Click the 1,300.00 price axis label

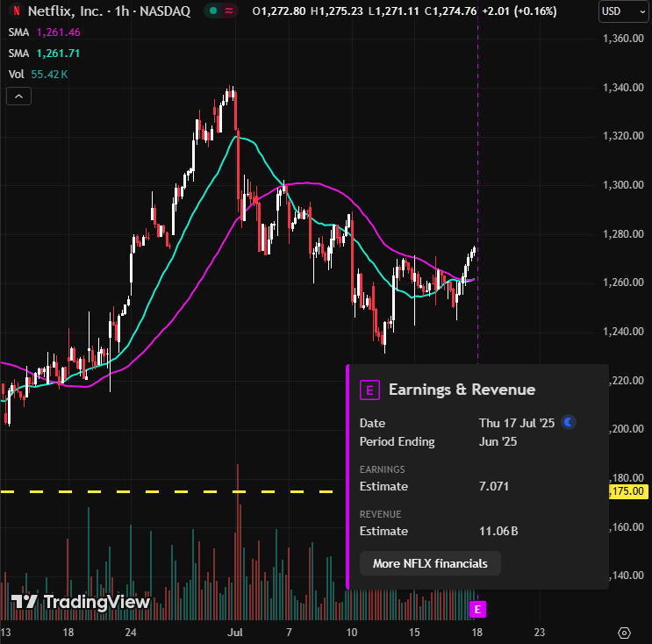click(x=623, y=184)
